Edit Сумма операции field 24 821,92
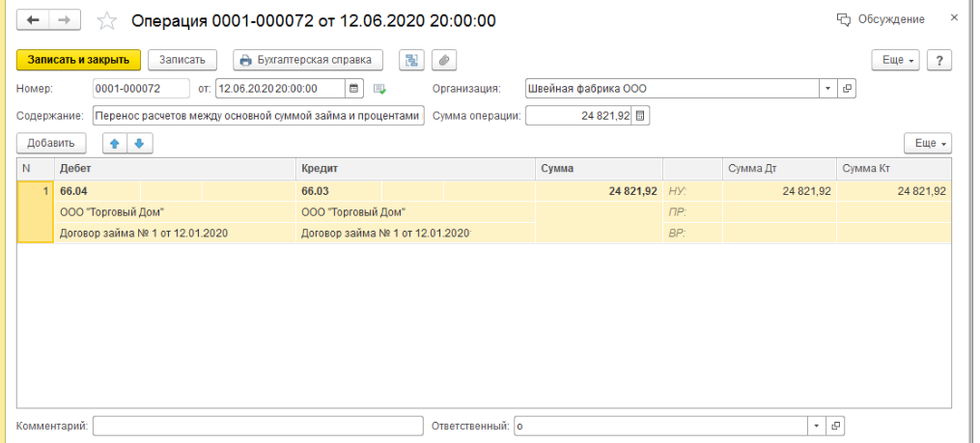This screenshot has width=980, height=443. tap(578, 116)
